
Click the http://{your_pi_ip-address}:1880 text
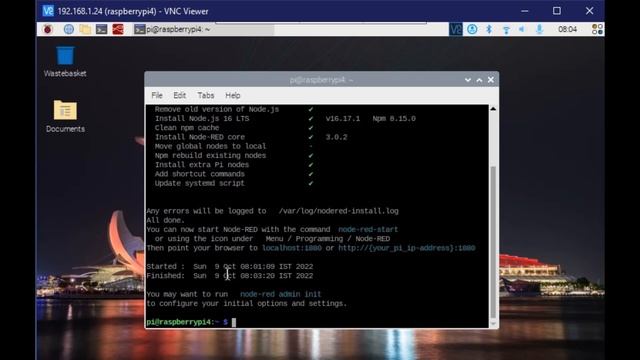tap(407, 248)
